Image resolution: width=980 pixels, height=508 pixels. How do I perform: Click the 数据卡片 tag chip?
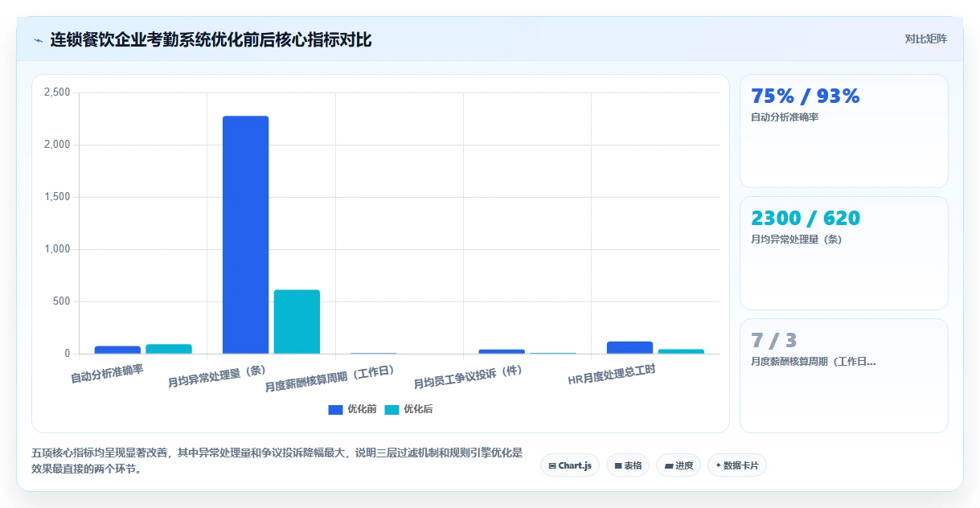coord(737,465)
